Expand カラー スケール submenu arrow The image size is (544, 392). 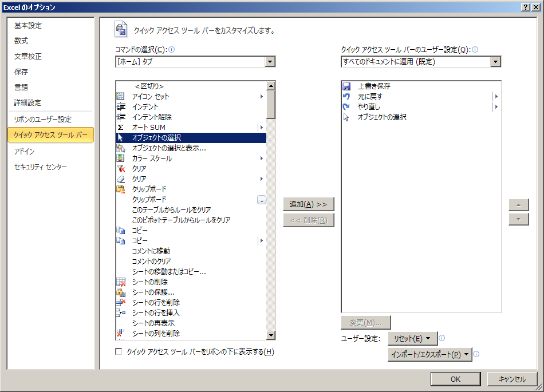[262, 159]
